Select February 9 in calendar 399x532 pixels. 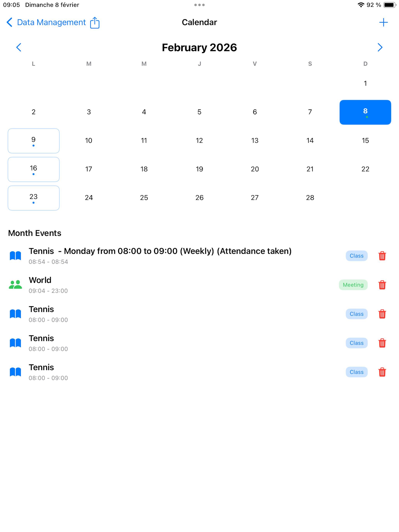coord(34,141)
